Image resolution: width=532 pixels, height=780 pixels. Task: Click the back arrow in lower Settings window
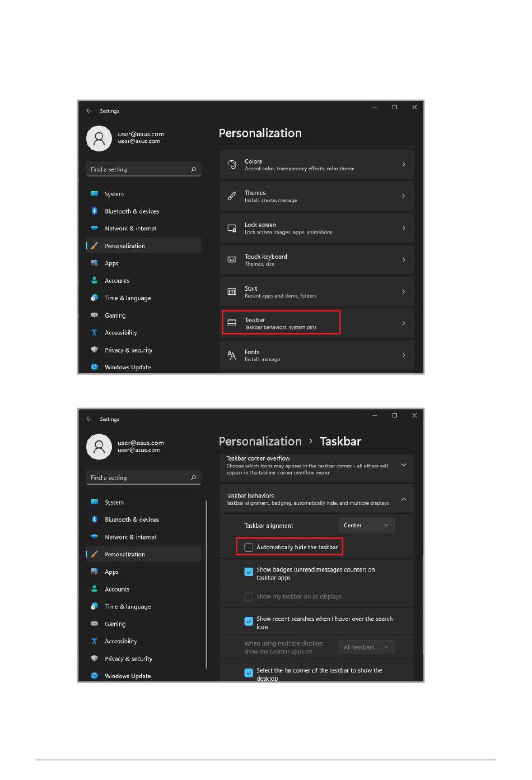tap(88, 419)
